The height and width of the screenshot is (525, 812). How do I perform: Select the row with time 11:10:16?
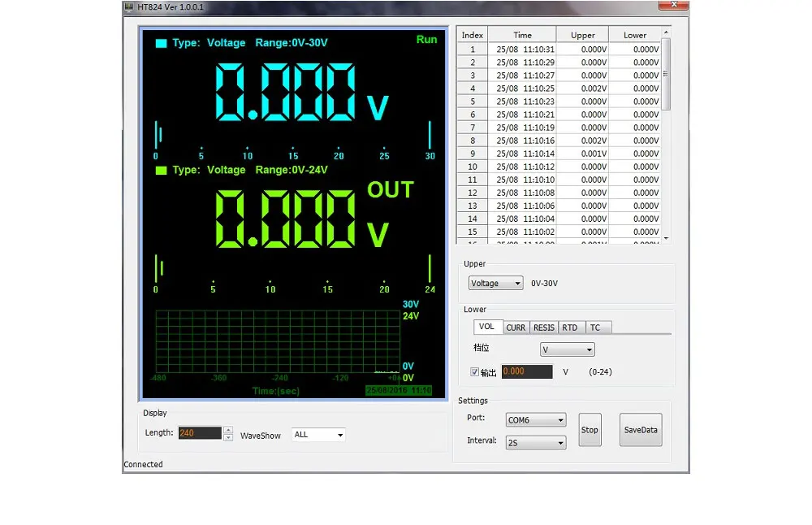(x=559, y=141)
